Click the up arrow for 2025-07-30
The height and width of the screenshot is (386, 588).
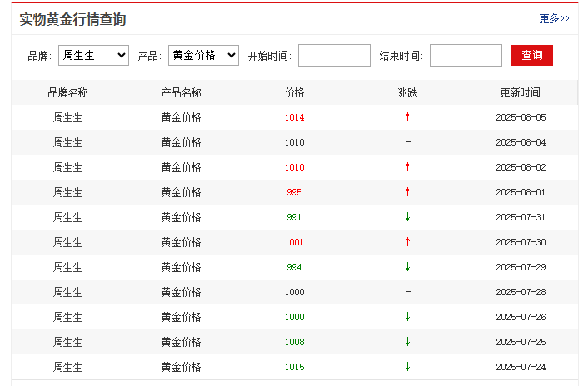tap(407, 242)
